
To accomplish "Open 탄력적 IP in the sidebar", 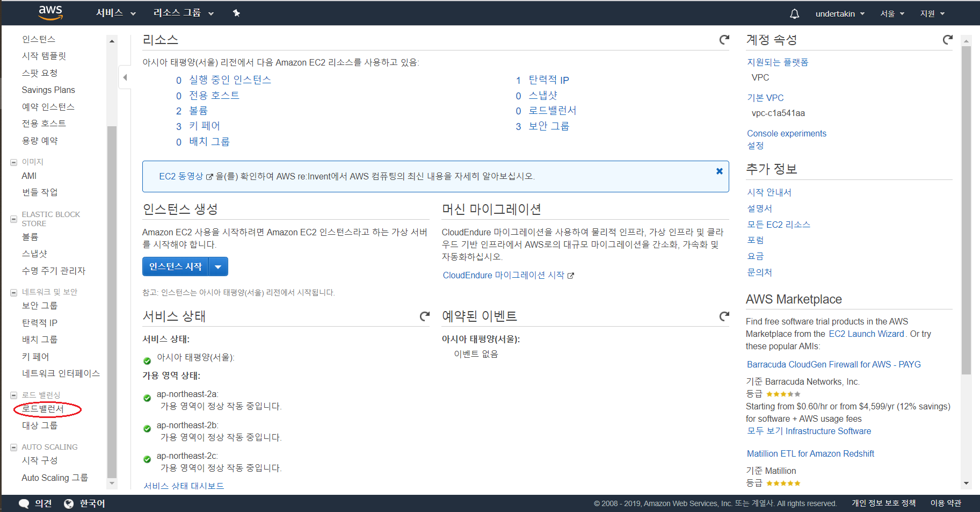I will (40, 323).
